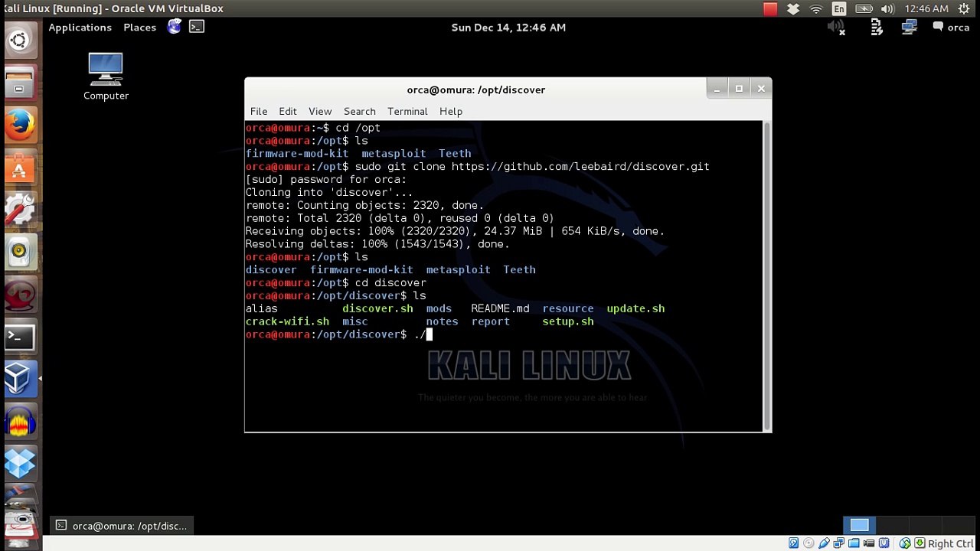Image resolution: width=980 pixels, height=551 pixels.
Task: Click the terminal title orca@omura: /opt/discover
Action: [x=476, y=90]
